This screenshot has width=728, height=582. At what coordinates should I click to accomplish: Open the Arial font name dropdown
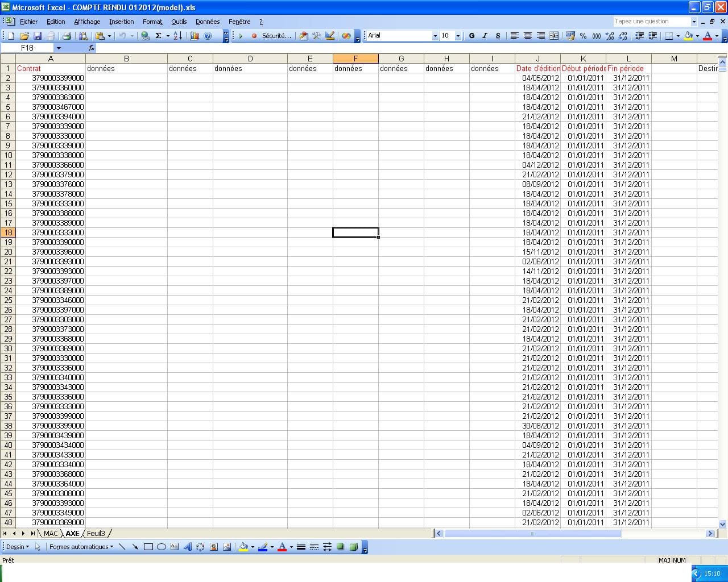click(x=403, y=36)
